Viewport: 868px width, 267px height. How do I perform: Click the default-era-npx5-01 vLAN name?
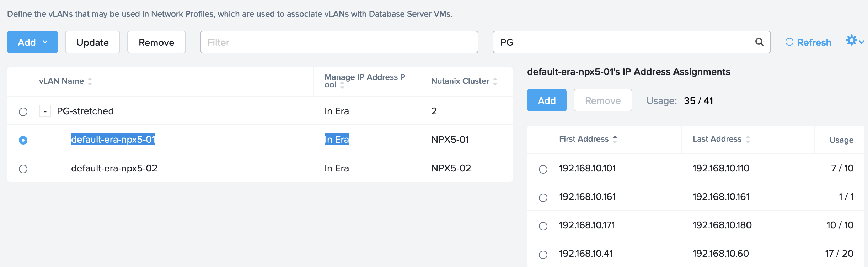click(113, 139)
